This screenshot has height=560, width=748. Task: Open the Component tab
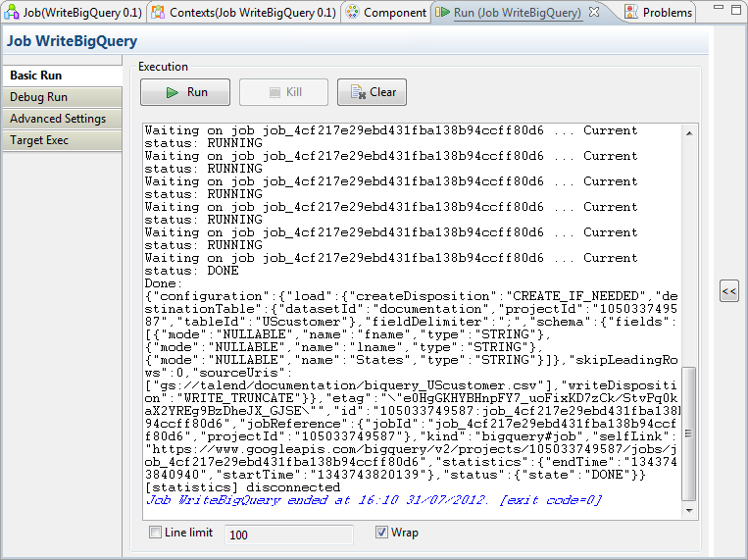386,12
